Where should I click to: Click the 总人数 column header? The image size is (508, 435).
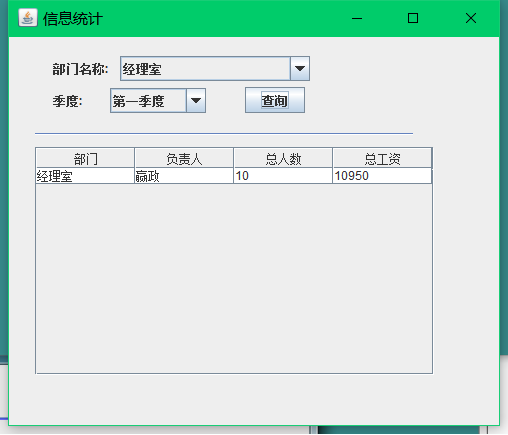click(283, 158)
